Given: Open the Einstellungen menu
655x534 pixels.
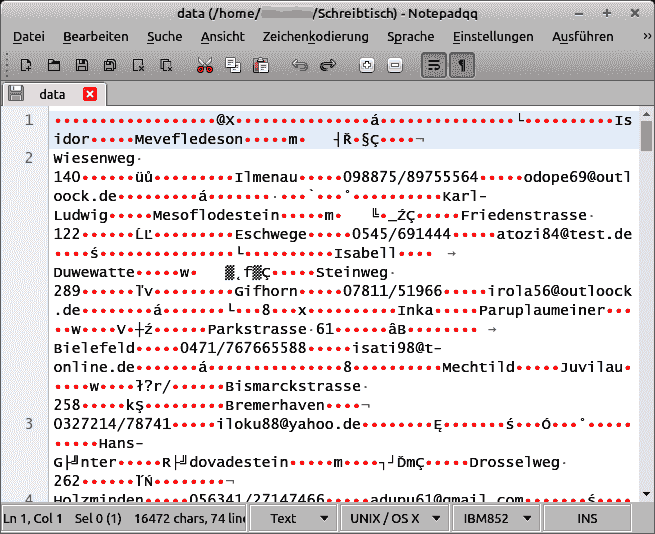Looking at the screenshot, I should (493, 37).
